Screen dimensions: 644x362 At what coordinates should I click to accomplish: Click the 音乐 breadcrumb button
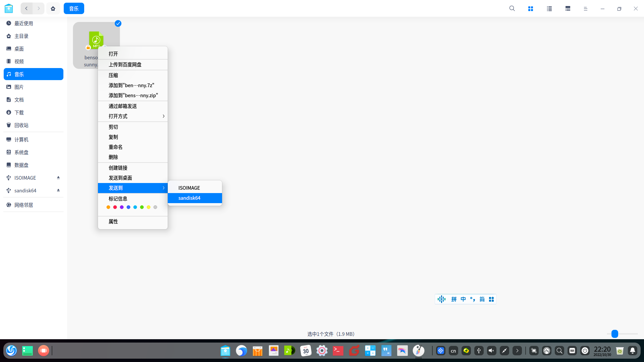tap(74, 8)
